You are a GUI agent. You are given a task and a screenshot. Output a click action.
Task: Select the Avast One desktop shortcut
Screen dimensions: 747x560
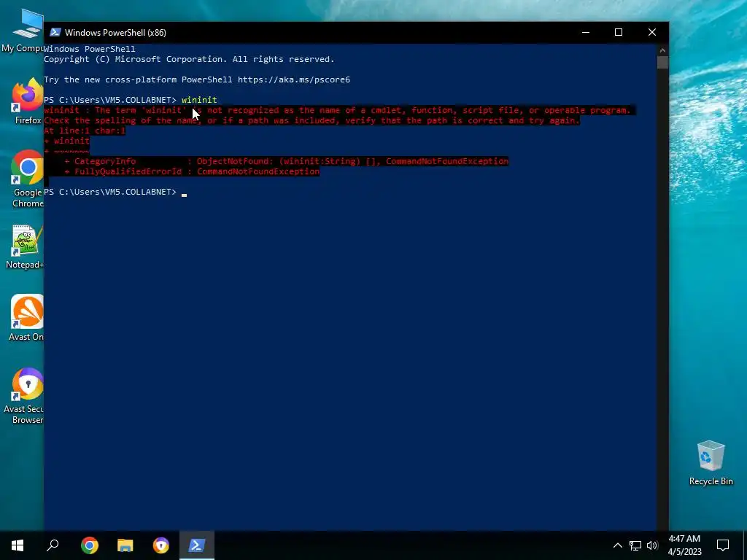[26, 319]
